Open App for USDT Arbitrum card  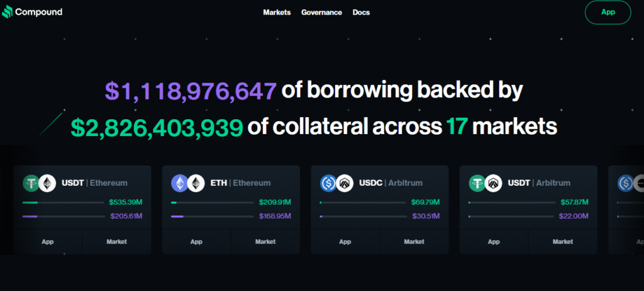pos(494,242)
